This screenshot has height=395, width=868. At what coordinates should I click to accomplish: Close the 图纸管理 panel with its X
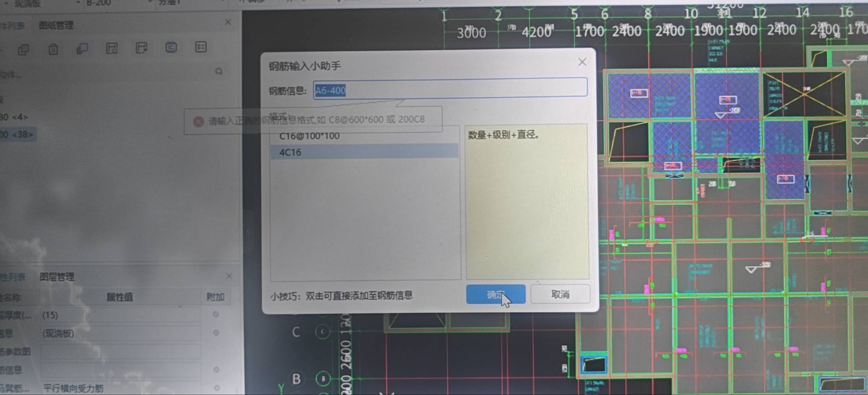click(x=228, y=22)
